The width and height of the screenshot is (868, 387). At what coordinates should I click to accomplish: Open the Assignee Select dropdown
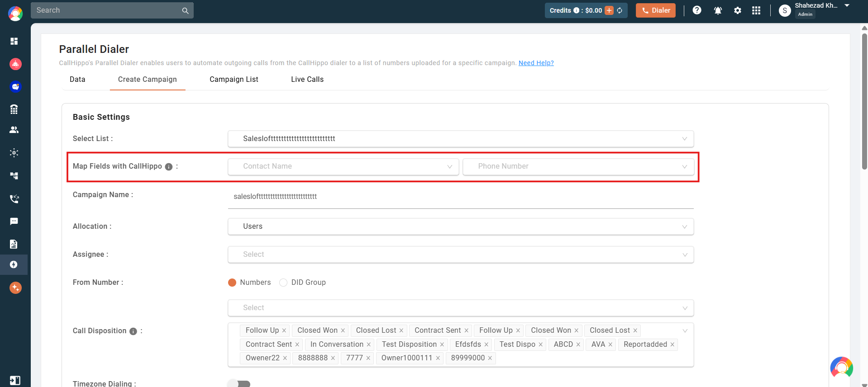tap(461, 255)
